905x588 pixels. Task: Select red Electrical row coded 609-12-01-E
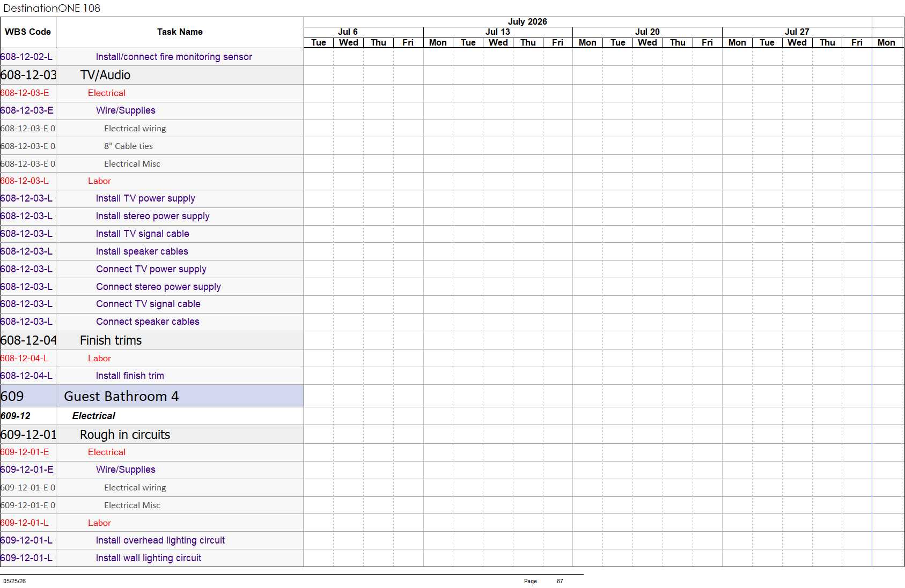(106, 452)
